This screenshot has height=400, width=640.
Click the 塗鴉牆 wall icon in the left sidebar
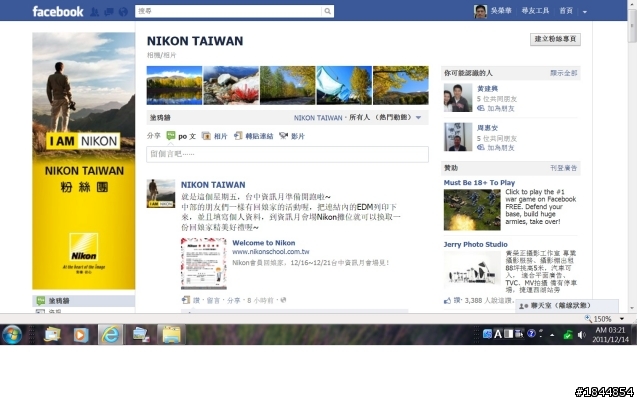point(40,301)
